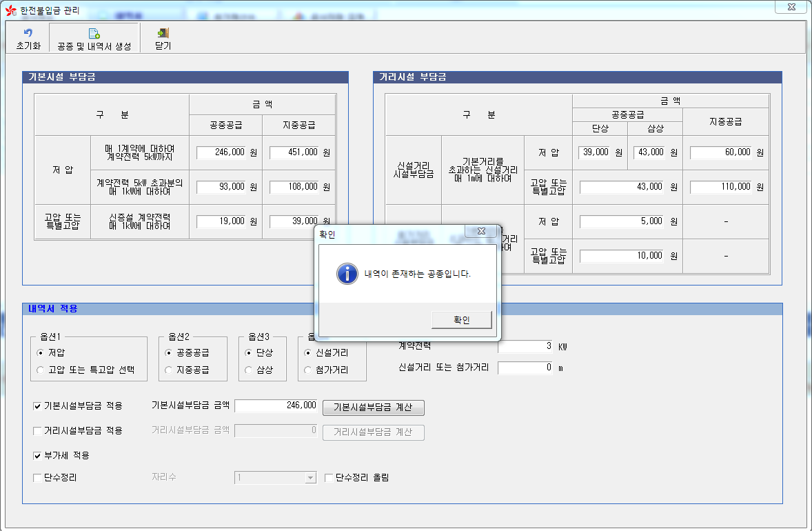Select the 첨가거리 radio button
The height and width of the screenshot is (531, 812).
click(308, 370)
